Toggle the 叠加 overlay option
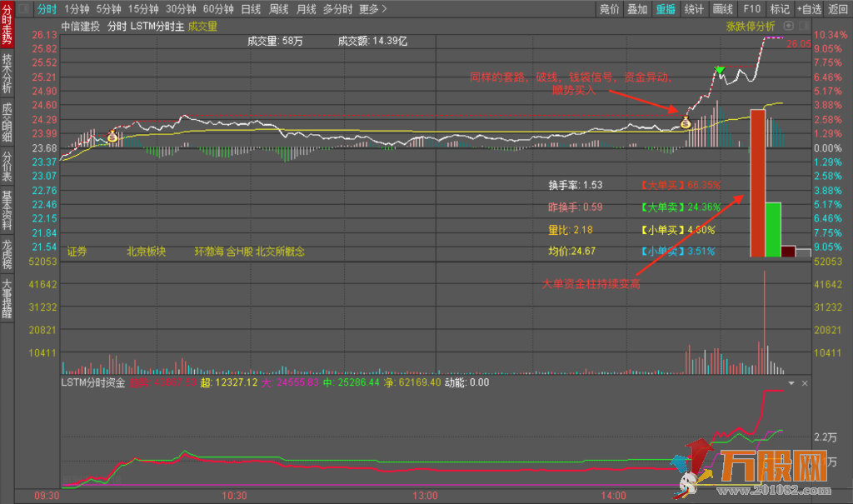Viewport: 853px width, 504px height. [x=637, y=9]
